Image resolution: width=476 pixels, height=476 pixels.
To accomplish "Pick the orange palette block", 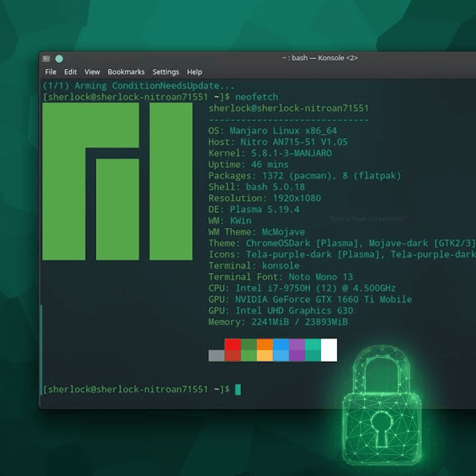I will coord(264,344).
